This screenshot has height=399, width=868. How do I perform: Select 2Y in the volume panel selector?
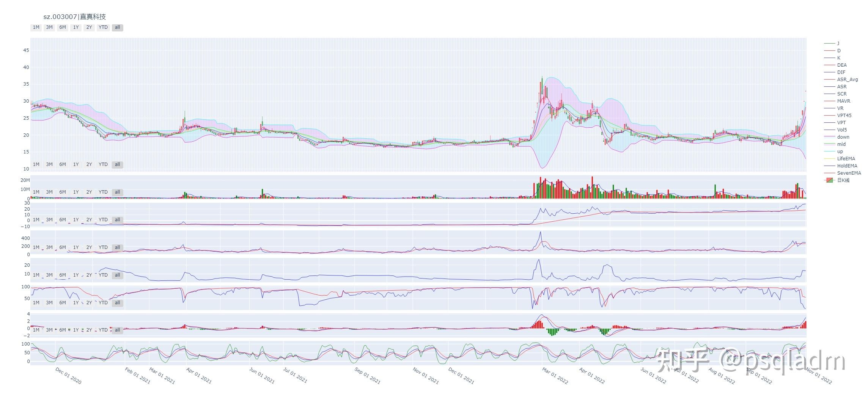point(89,192)
